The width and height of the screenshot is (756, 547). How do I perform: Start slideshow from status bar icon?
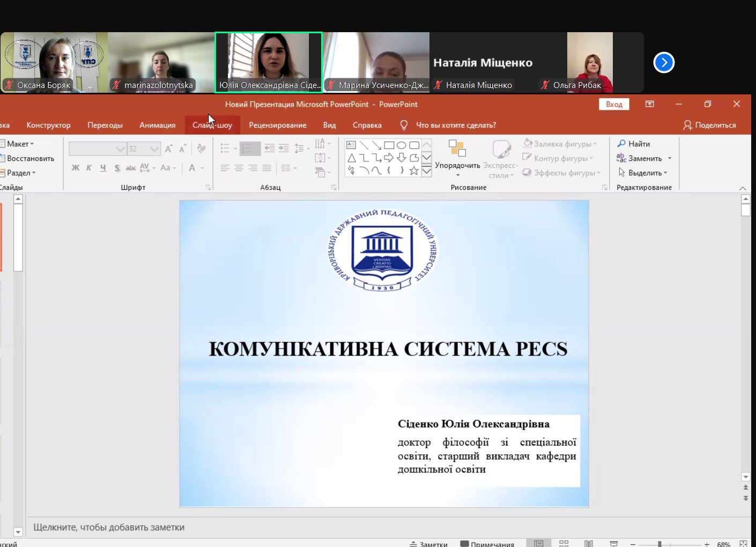pos(614,544)
